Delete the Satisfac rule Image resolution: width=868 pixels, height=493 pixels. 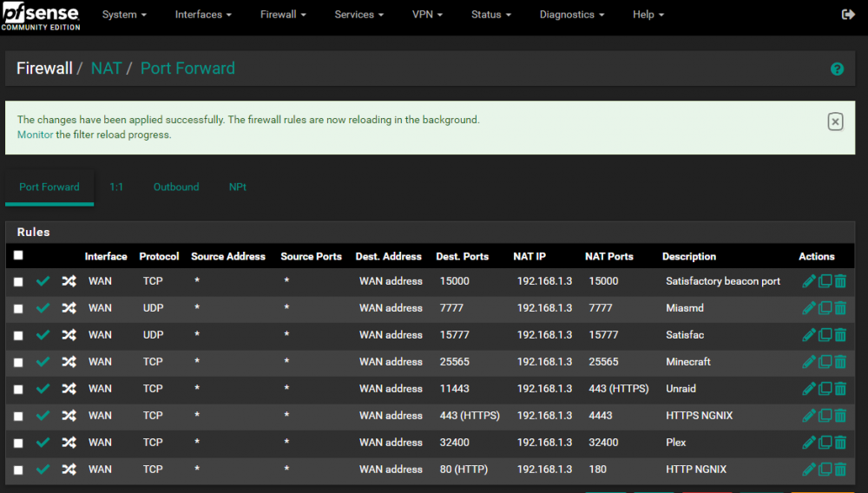tap(840, 335)
